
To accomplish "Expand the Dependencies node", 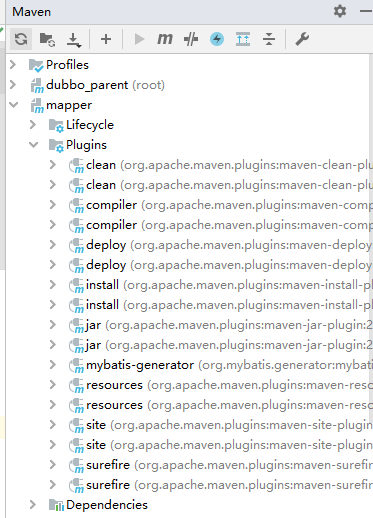I will [x=33, y=504].
